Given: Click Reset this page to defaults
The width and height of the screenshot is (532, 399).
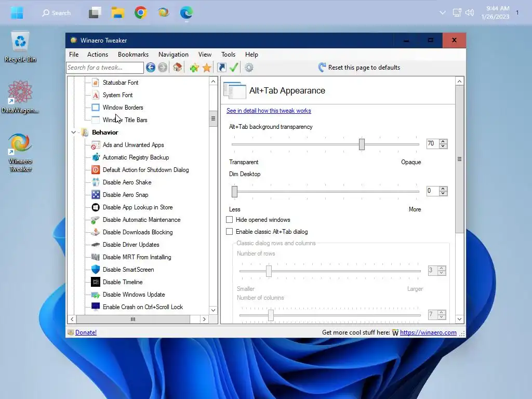Looking at the screenshot, I should 360,68.
